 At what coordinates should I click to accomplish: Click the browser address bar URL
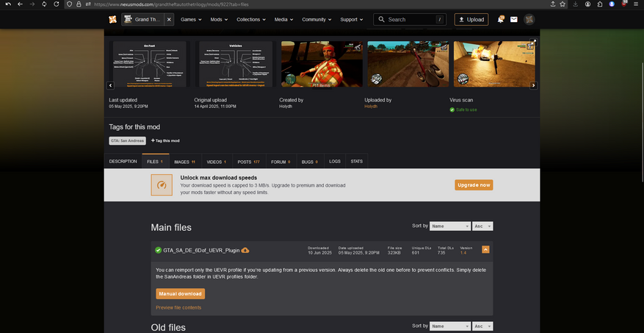coord(171,4)
